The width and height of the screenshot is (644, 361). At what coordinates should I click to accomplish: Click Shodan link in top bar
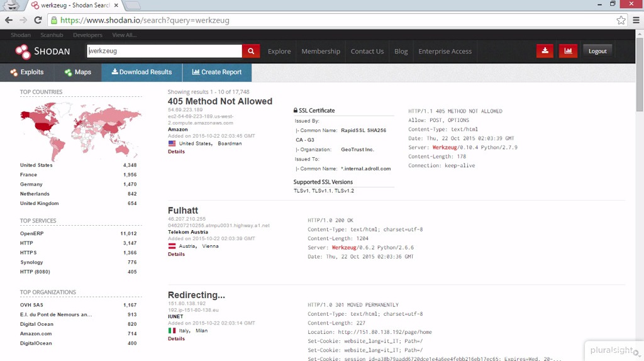[x=21, y=35]
